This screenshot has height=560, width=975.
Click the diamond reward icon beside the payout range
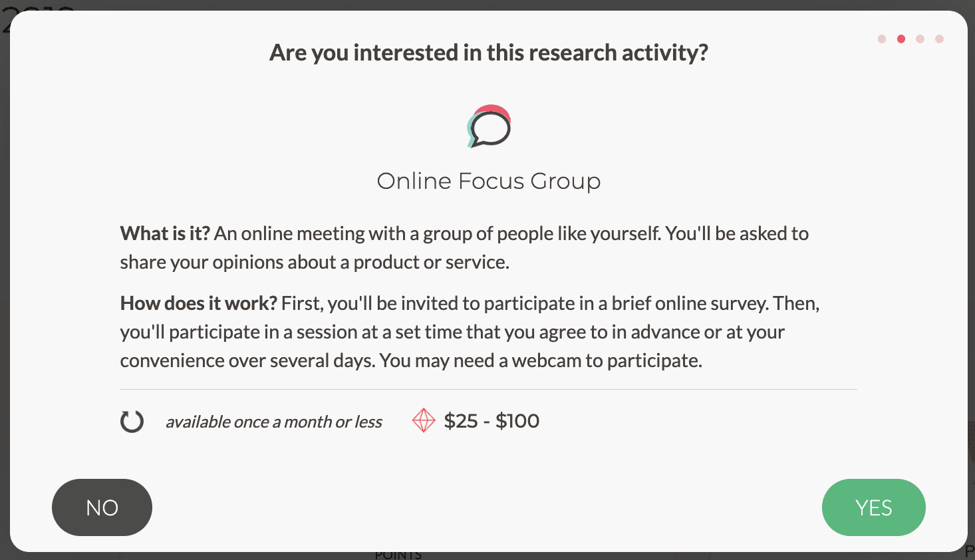pos(424,420)
